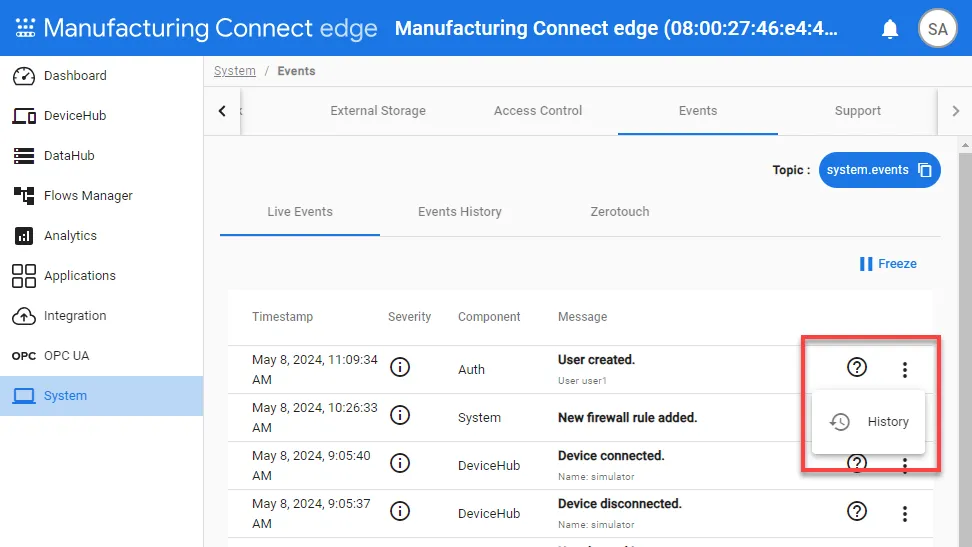972x547 pixels.
Task: Freeze the live events feed
Action: tap(888, 264)
